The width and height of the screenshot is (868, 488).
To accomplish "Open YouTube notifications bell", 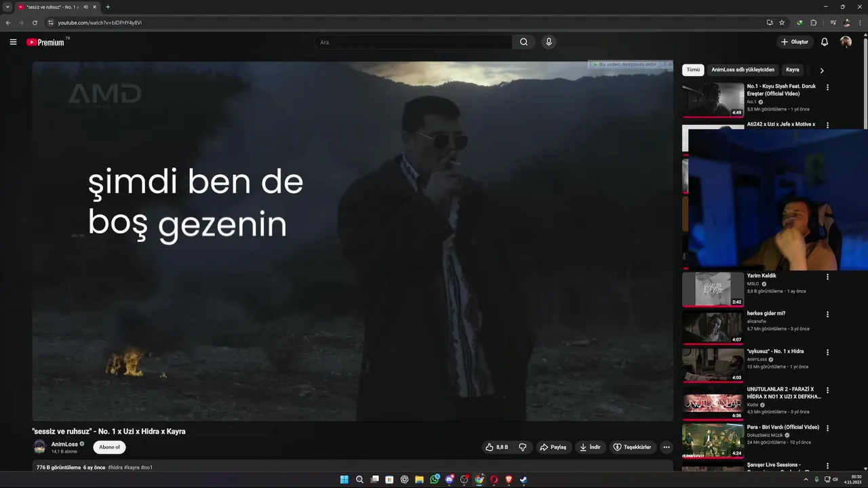I will tap(825, 42).
